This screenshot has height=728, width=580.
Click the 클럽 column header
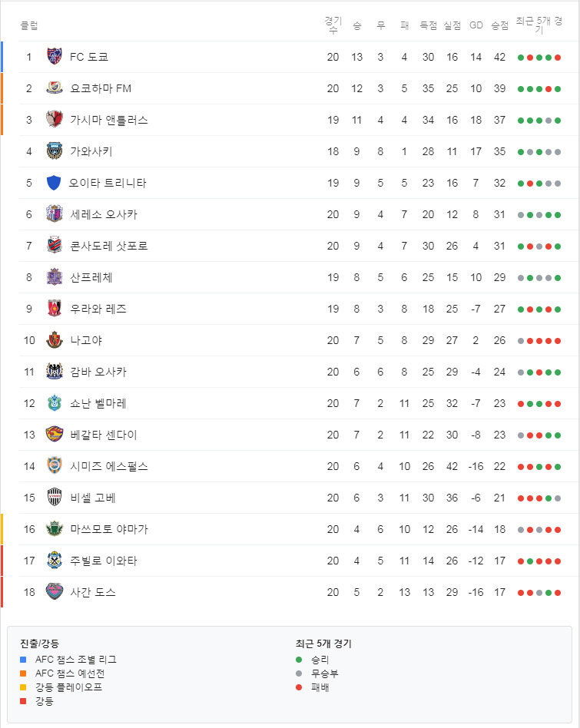coord(29,25)
